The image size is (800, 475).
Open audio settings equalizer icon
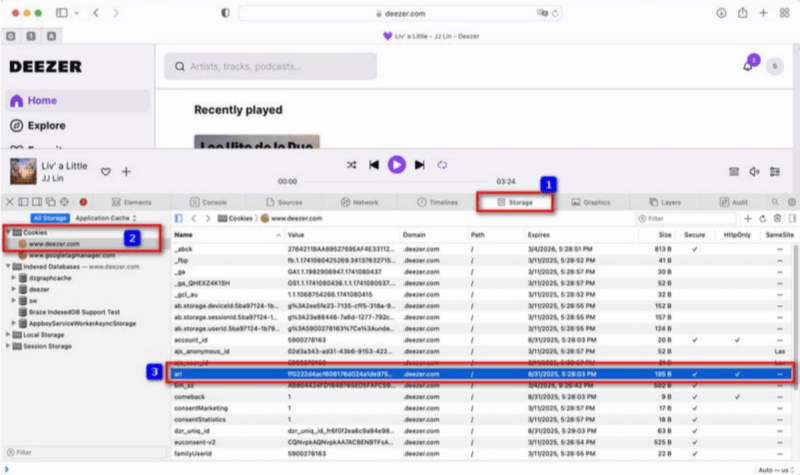(775, 172)
